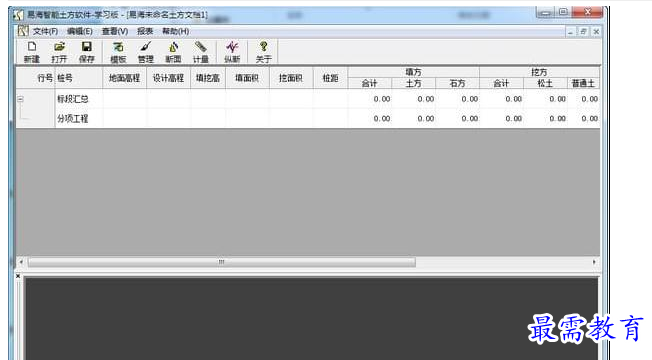Open the 文件(F) menu
652x360 pixels.
(45, 31)
